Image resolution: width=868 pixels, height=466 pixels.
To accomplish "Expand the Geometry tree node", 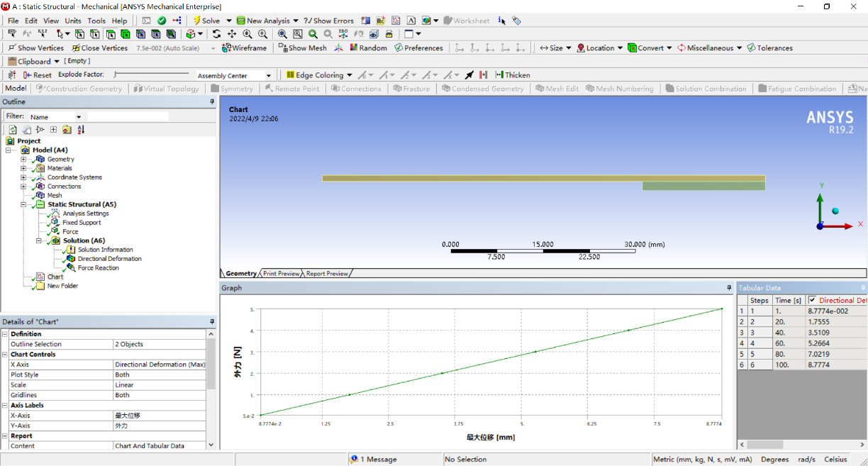I will 23,160.
